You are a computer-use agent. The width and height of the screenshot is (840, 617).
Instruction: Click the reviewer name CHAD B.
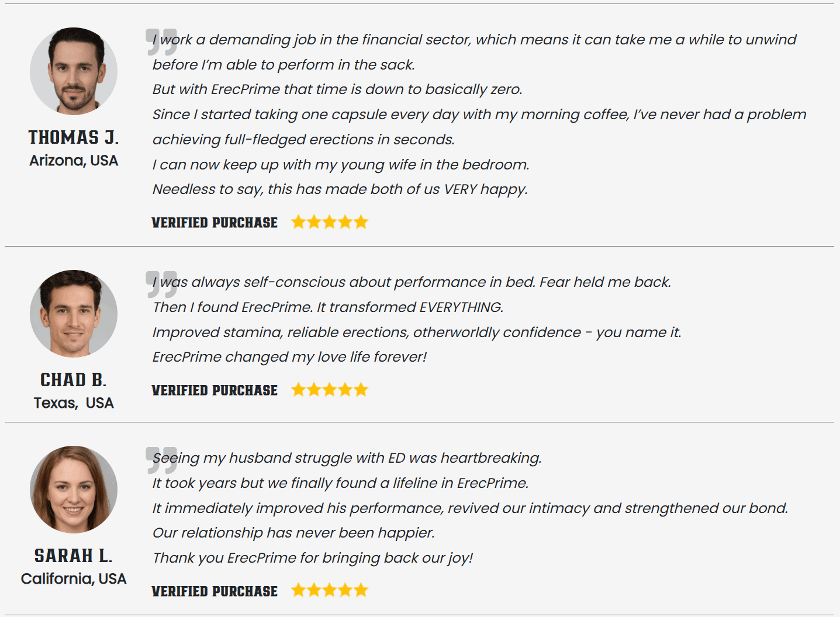tap(74, 380)
